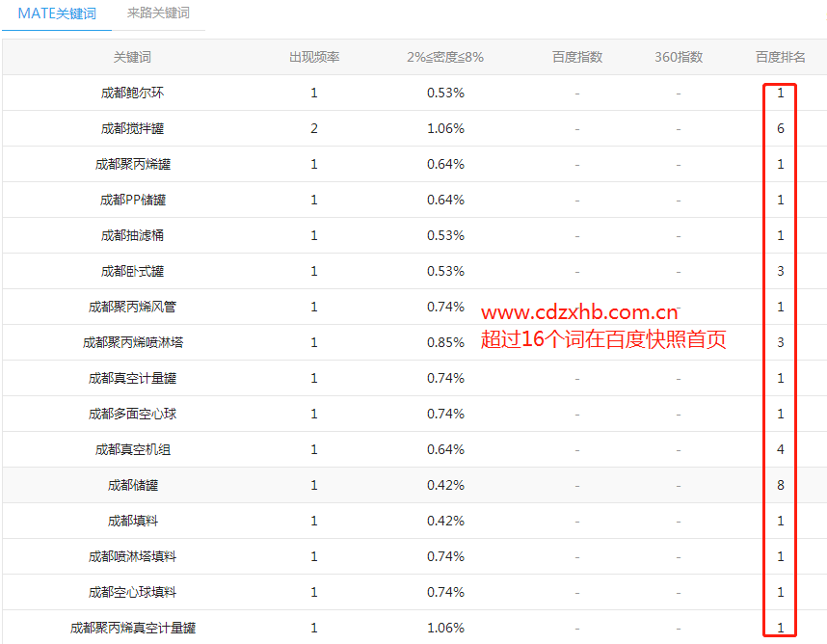Select the 百度指数 column header
827x644 pixels.
click(577, 57)
